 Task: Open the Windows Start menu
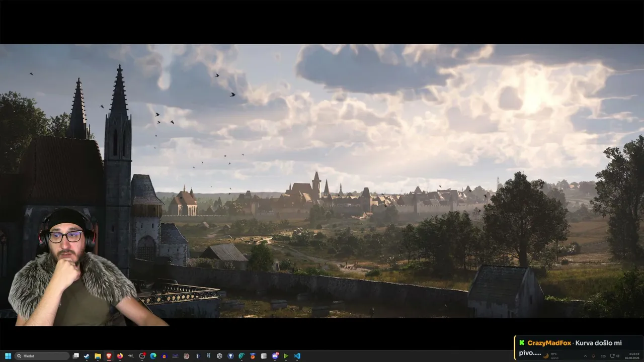(8, 356)
